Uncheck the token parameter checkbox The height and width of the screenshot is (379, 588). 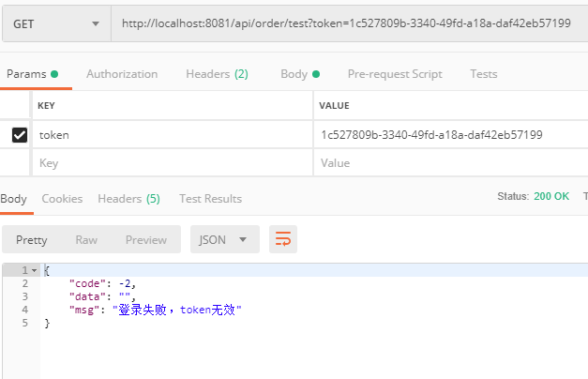click(x=20, y=135)
